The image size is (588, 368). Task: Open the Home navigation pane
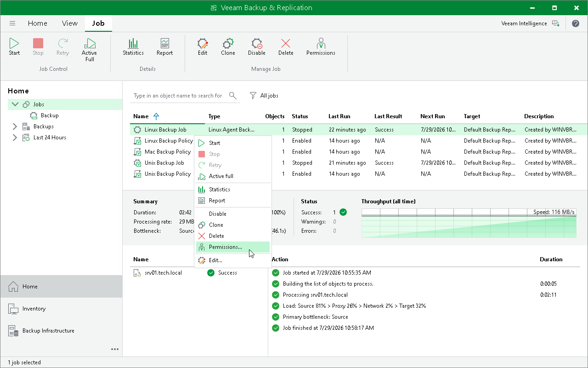(62, 286)
